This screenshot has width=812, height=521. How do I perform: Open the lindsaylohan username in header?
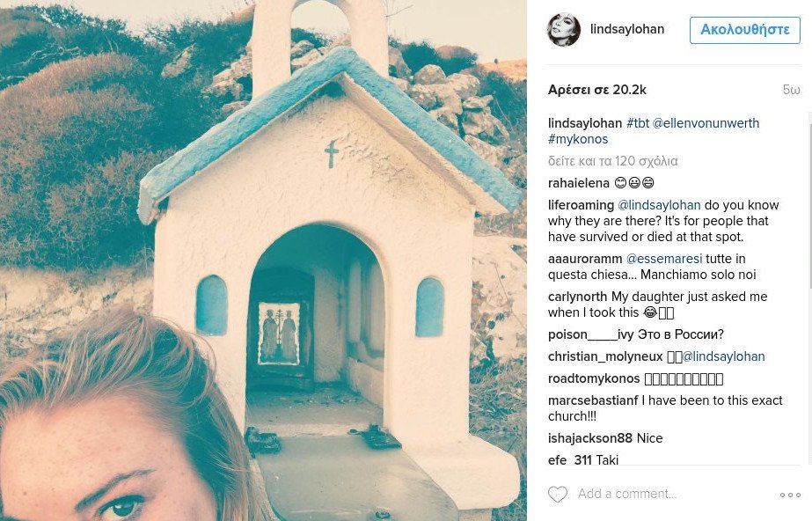pos(627,30)
